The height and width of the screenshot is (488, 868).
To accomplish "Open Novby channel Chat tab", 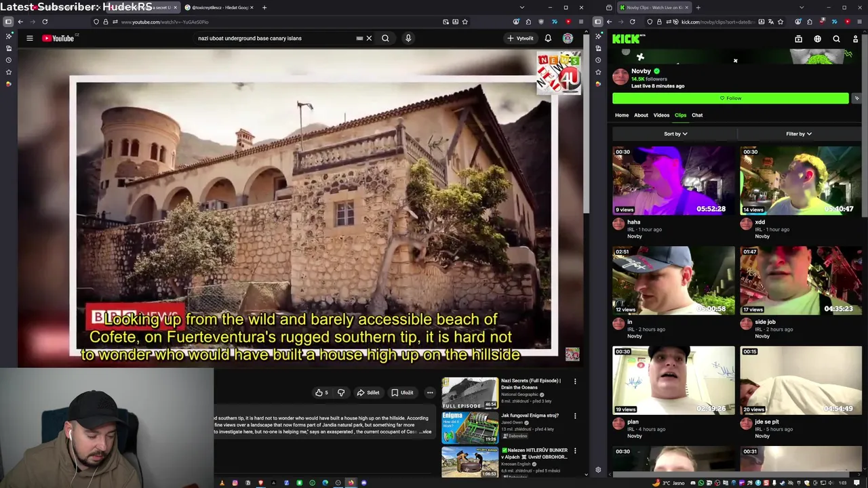I will point(697,115).
